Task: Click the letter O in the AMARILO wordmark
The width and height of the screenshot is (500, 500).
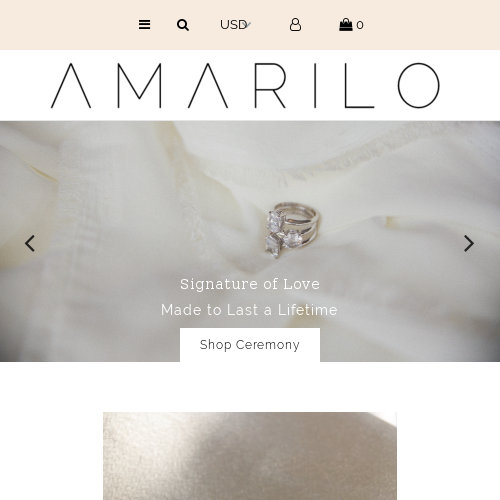Action: pos(419,85)
